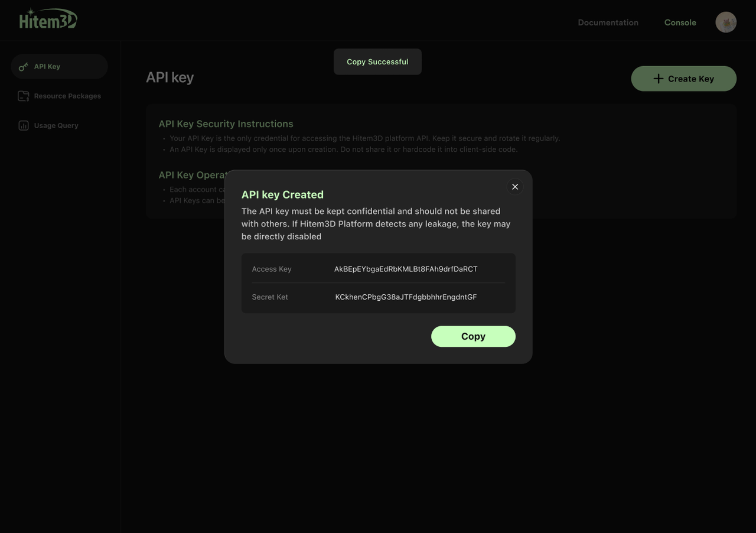Select the Secret Ket value string
The height and width of the screenshot is (533, 756).
(x=406, y=297)
